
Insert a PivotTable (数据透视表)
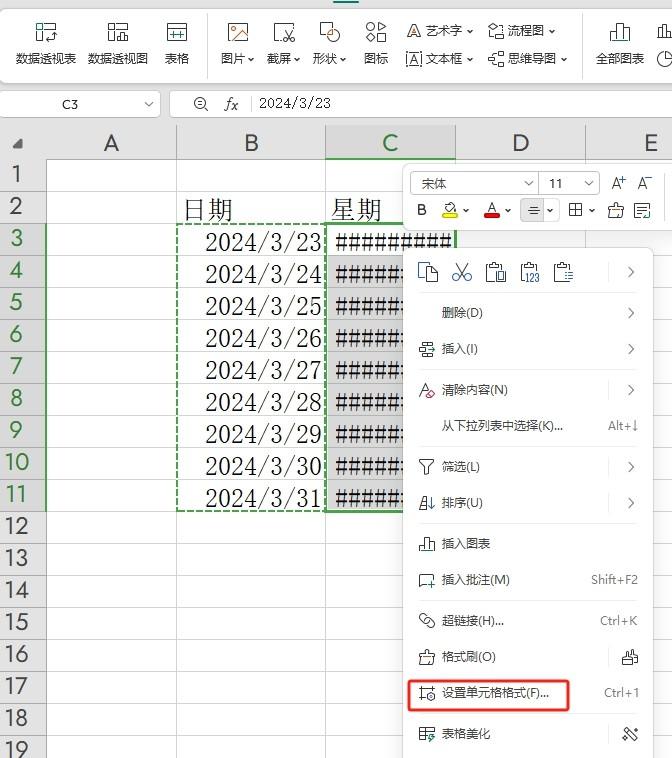click(45, 44)
